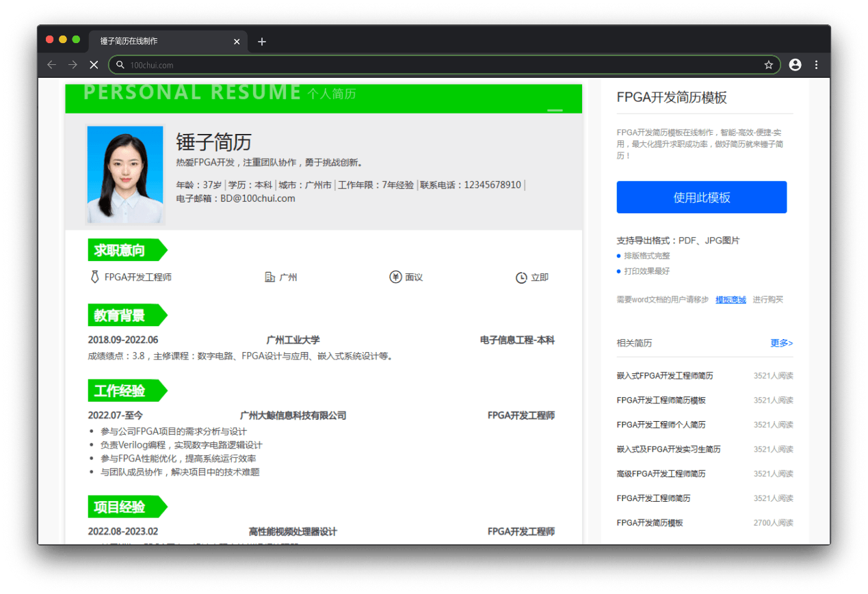Click the tie icon beside FPGA开发工程师
868x594 pixels.
(94, 278)
